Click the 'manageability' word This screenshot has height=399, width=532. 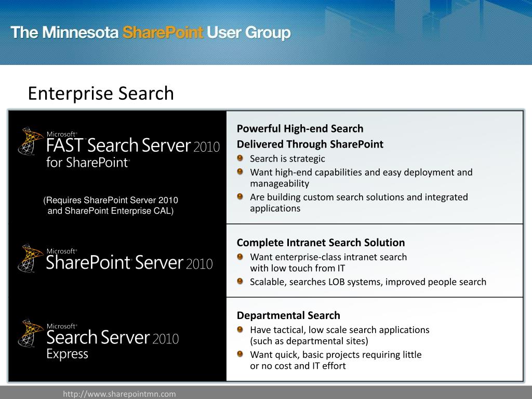pyautogui.click(x=280, y=183)
